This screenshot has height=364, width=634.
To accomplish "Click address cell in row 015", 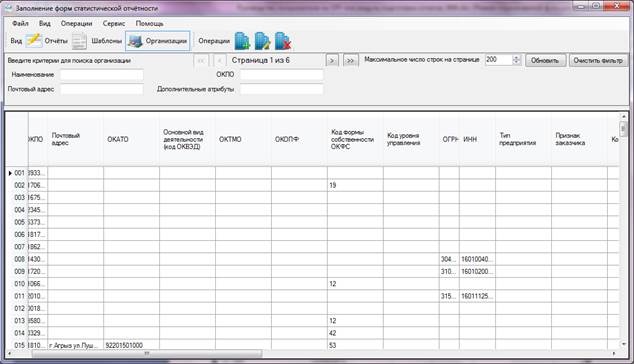I will point(75,345).
